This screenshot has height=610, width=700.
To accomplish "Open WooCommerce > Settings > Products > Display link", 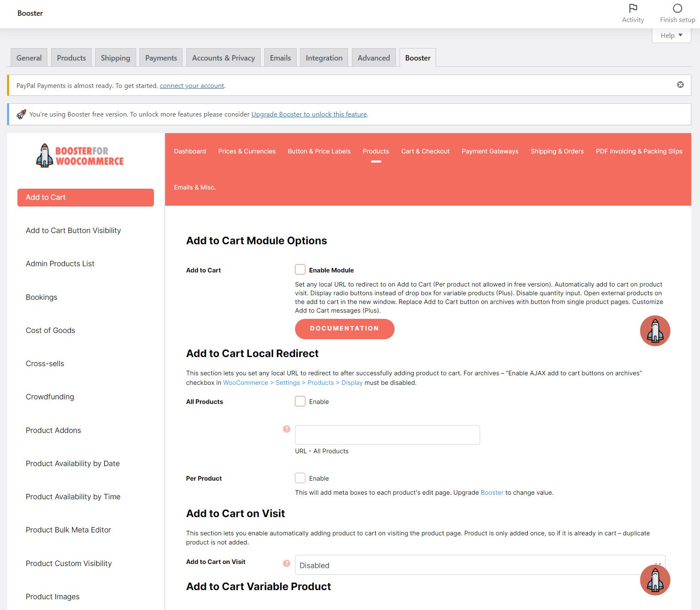I will click(x=293, y=383).
